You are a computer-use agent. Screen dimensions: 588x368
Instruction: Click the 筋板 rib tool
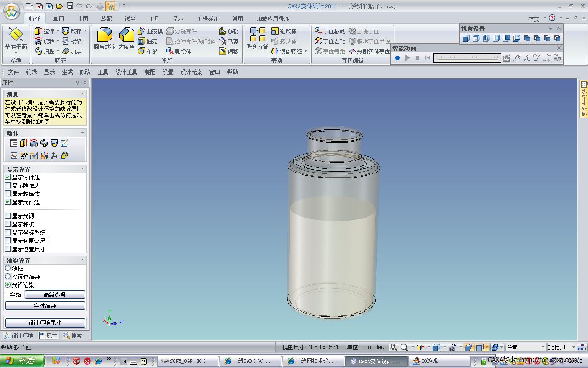coord(229,31)
